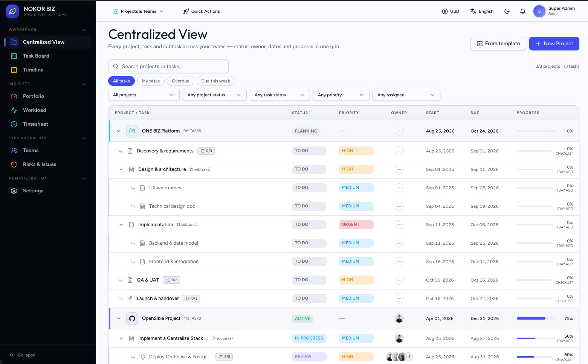
Task: Open Portfolio in sidebar
Action: click(x=47, y=96)
